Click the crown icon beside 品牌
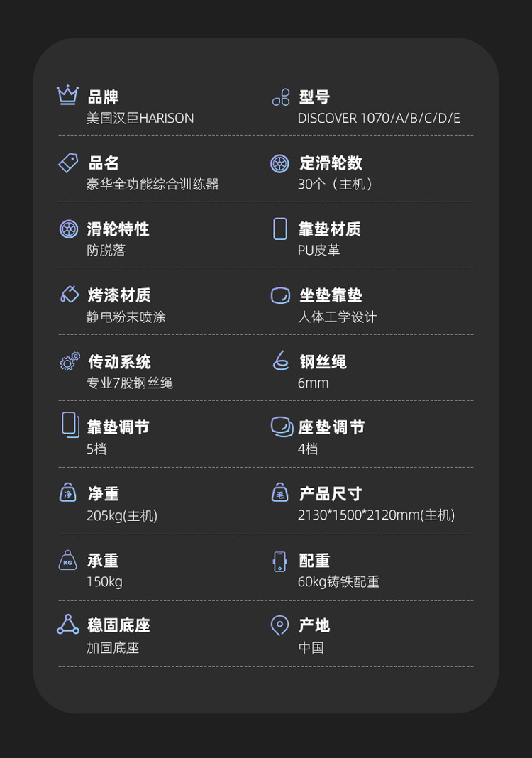The height and width of the screenshot is (758, 532). pyautogui.click(x=67, y=95)
